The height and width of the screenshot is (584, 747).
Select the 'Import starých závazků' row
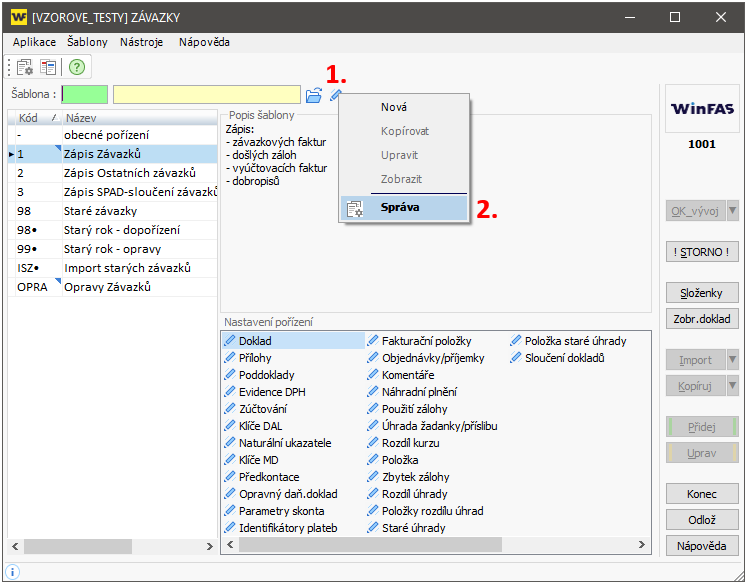point(113,268)
